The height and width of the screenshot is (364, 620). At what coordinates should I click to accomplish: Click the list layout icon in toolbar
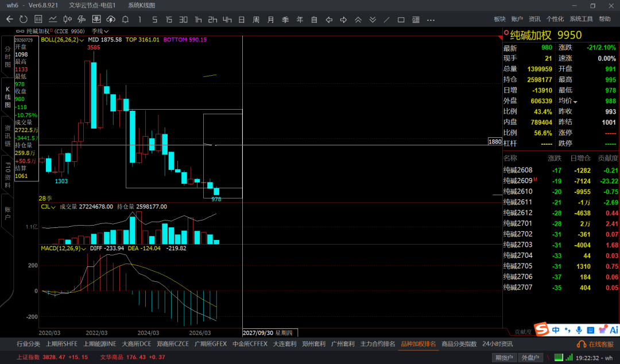[x=416, y=20]
